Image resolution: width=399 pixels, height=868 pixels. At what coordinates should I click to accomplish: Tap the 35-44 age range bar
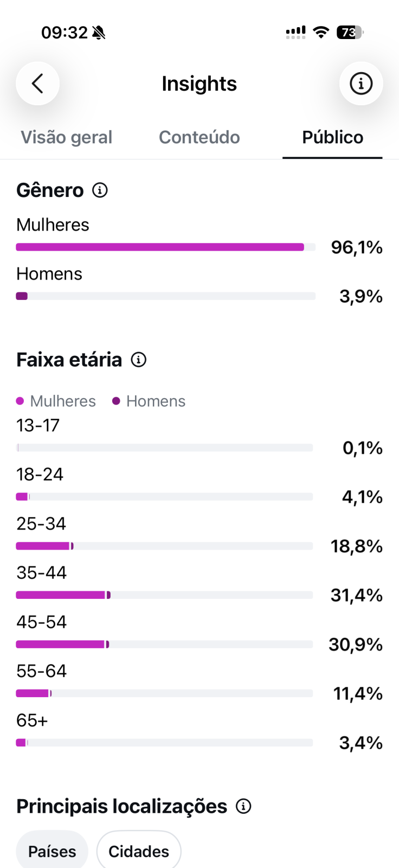pos(164,595)
